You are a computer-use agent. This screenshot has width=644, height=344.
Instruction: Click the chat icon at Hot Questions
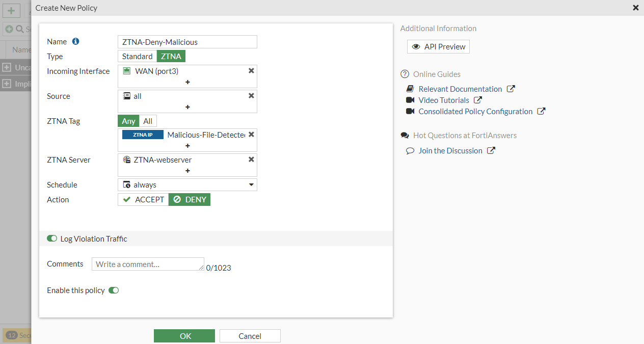(x=405, y=136)
